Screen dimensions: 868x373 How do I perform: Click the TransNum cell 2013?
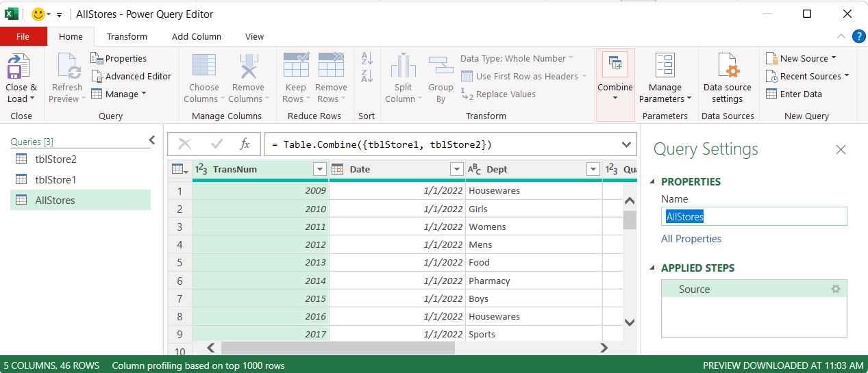pyautogui.click(x=260, y=262)
